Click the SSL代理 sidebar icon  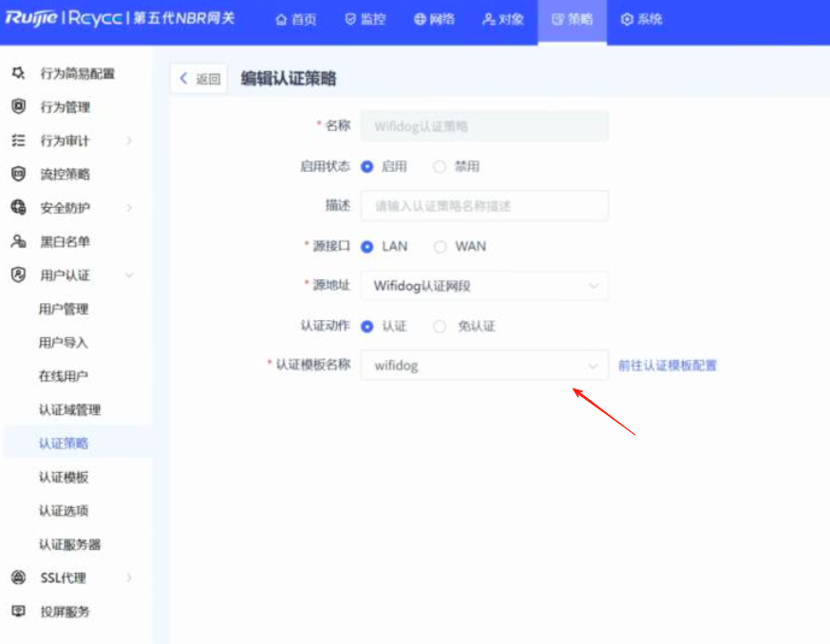[18, 578]
